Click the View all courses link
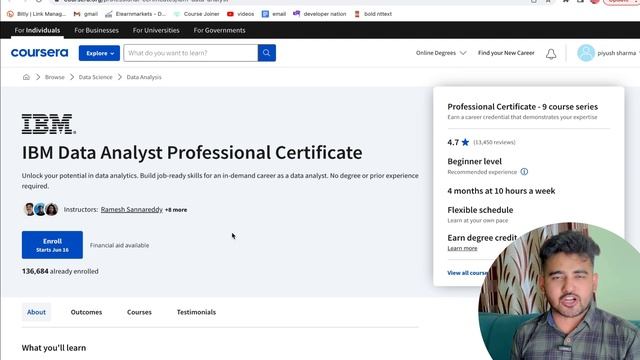The height and width of the screenshot is (360, 640). click(468, 273)
